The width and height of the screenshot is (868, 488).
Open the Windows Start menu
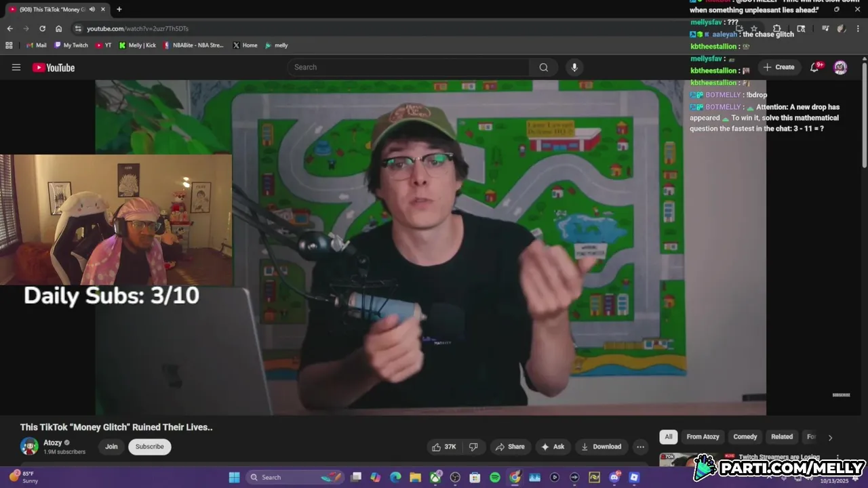pyautogui.click(x=234, y=477)
